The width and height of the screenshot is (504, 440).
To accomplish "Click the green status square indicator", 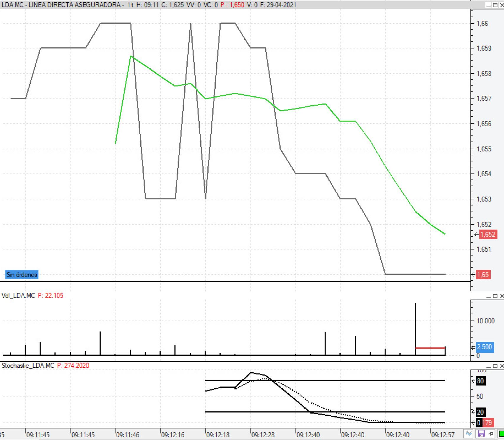I will coord(501,434).
